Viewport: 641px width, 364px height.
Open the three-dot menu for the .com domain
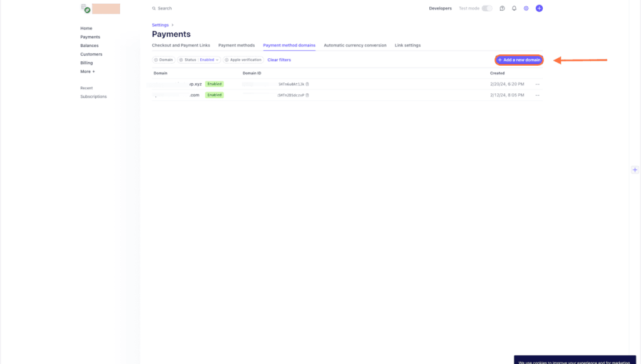[x=537, y=95]
